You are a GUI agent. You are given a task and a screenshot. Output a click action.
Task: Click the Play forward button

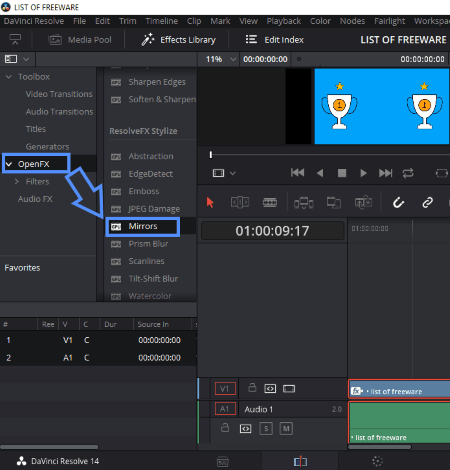pos(363,173)
